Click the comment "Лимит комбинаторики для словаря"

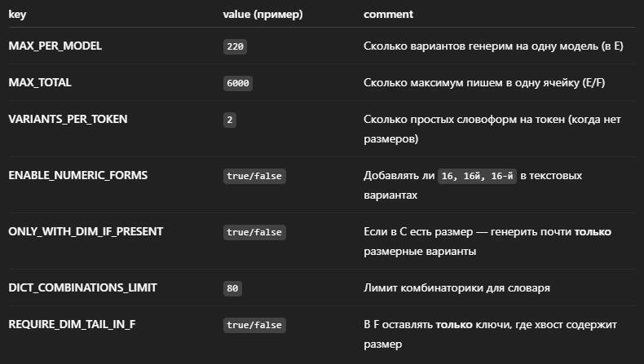point(457,287)
